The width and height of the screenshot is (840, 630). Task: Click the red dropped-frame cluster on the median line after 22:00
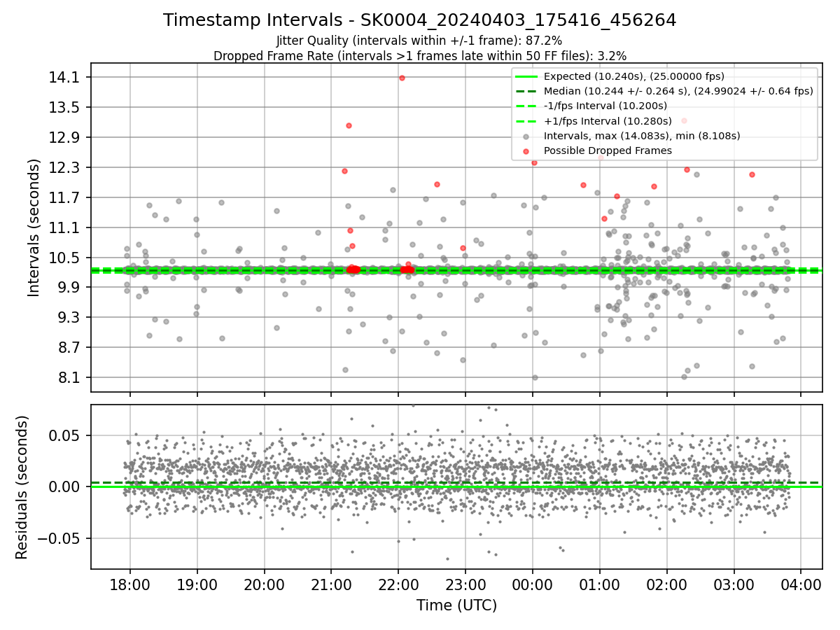[x=407, y=269]
